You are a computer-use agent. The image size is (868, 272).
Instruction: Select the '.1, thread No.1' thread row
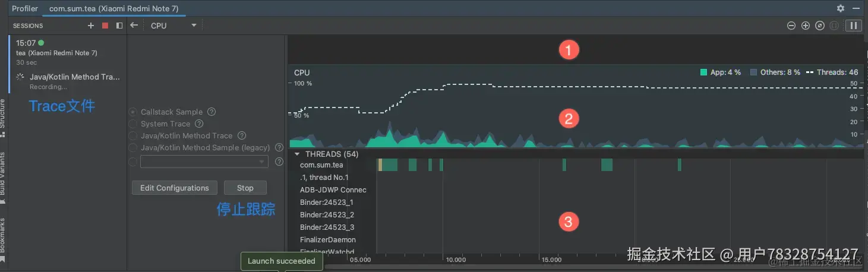[324, 178]
